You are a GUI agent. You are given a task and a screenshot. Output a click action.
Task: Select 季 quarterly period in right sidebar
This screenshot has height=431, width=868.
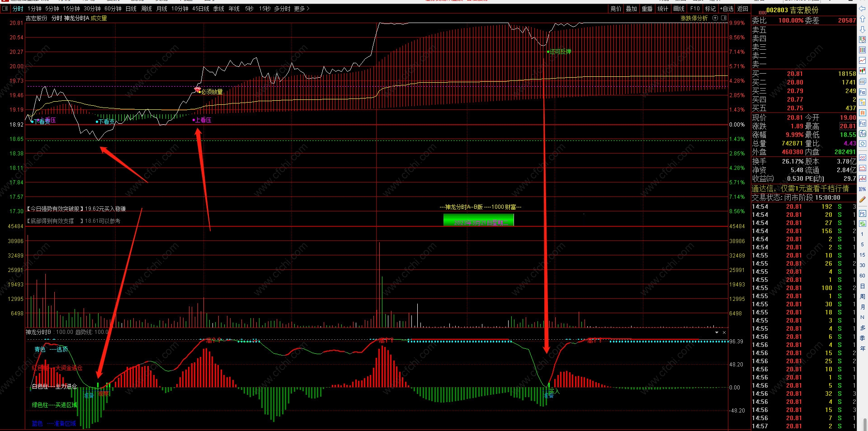[x=862, y=338]
